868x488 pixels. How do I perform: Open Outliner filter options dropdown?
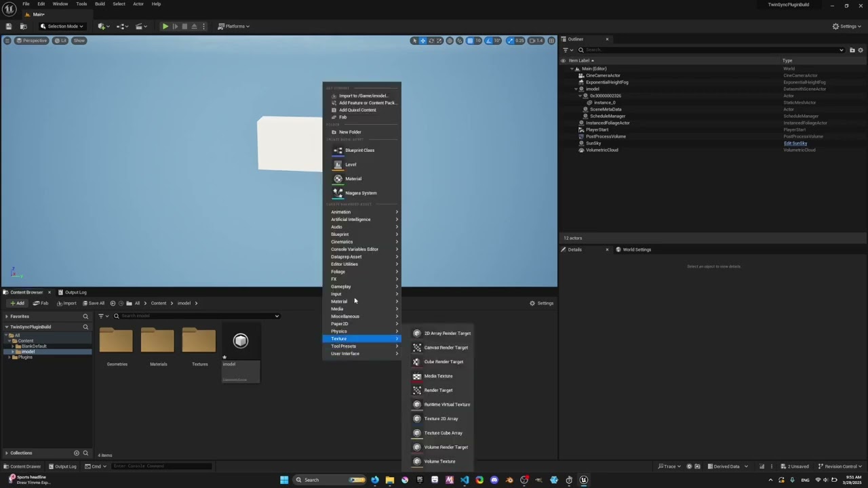coord(566,50)
